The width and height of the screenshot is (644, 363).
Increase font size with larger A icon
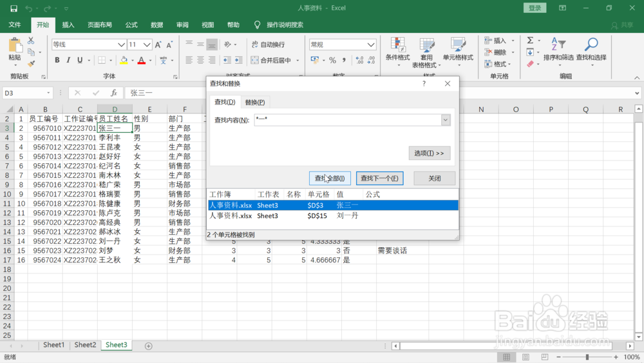point(158,44)
